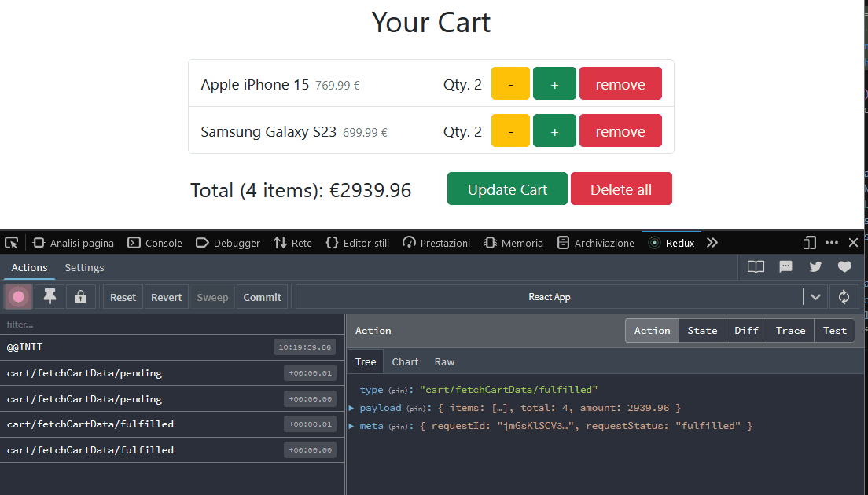Increase Samsung Galaxy S23 quantity

554,130
